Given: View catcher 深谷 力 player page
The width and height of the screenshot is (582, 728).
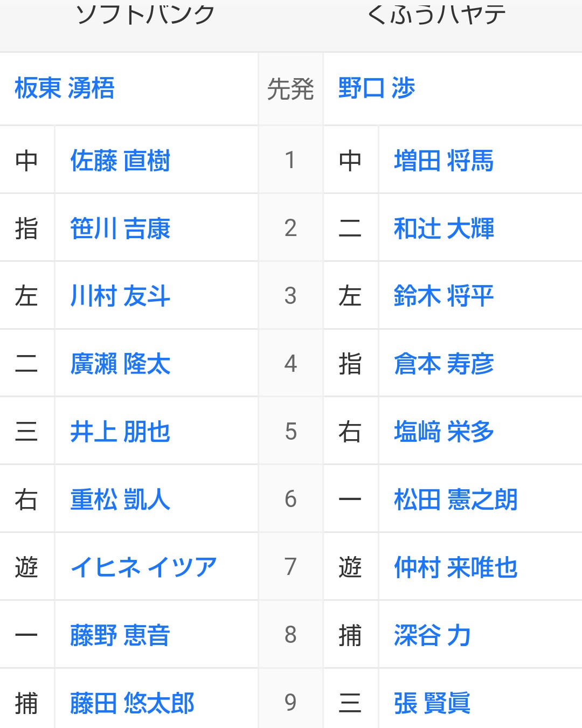Looking at the screenshot, I should pos(432,635).
